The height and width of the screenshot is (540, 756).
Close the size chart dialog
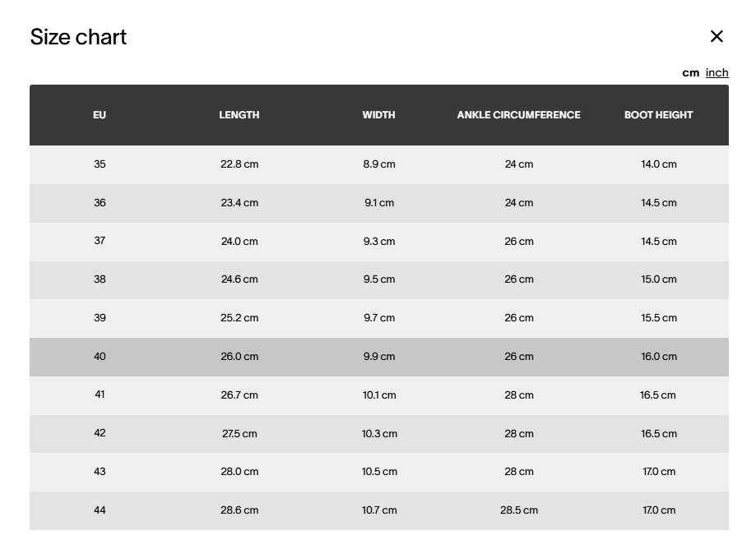click(x=717, y=36)
